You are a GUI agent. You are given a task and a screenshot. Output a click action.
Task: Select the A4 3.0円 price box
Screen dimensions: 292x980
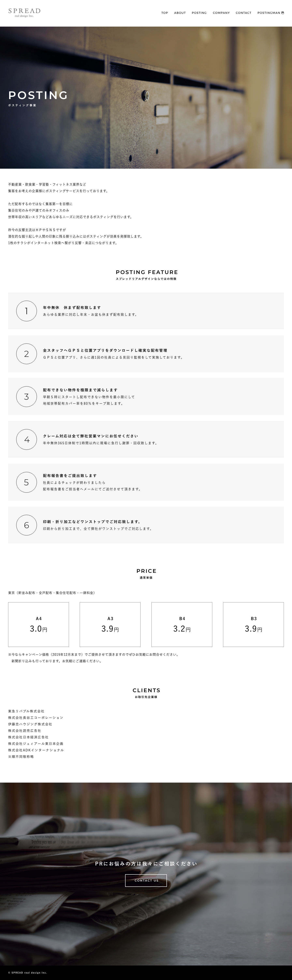[38, 624]
